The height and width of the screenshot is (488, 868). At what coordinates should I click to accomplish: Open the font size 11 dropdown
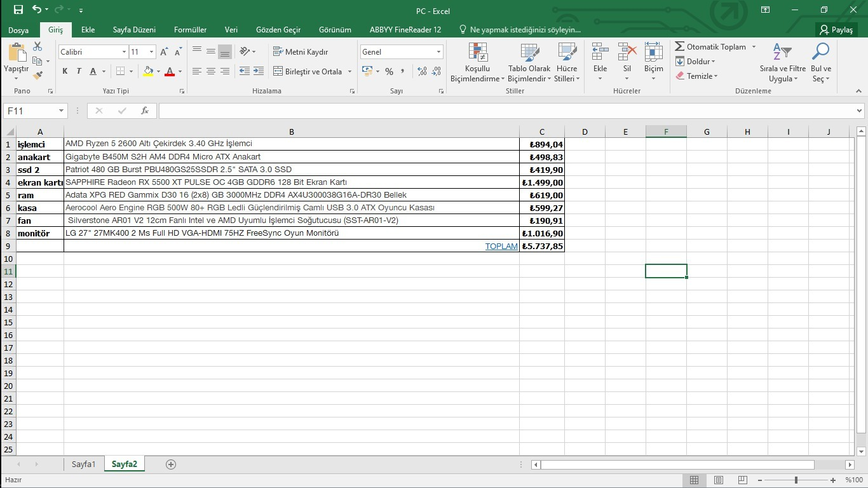tap(151, 52)
